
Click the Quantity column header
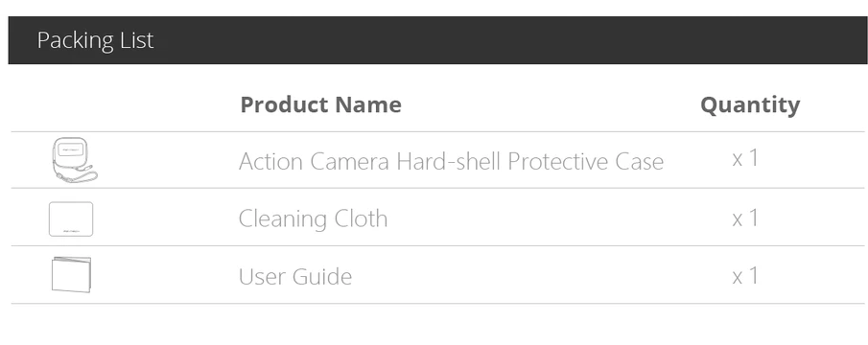pos(750,105)
